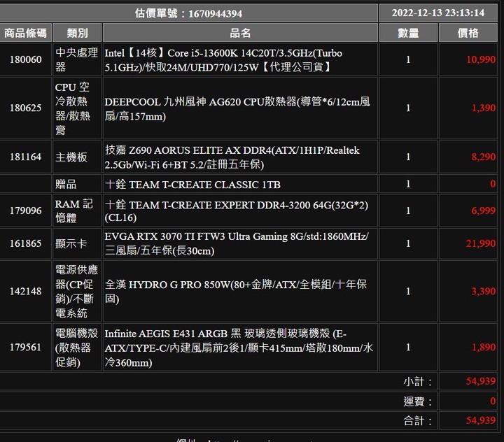Click the 類別 column header
This screenshot has height=442, width=504.
[x=77, y=33]
